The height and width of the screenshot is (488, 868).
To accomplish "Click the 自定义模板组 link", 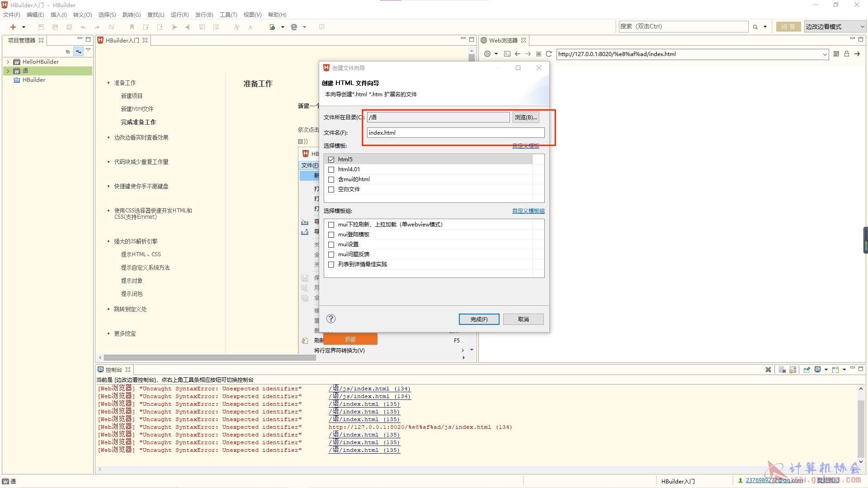I will click(x=528, y=211).
